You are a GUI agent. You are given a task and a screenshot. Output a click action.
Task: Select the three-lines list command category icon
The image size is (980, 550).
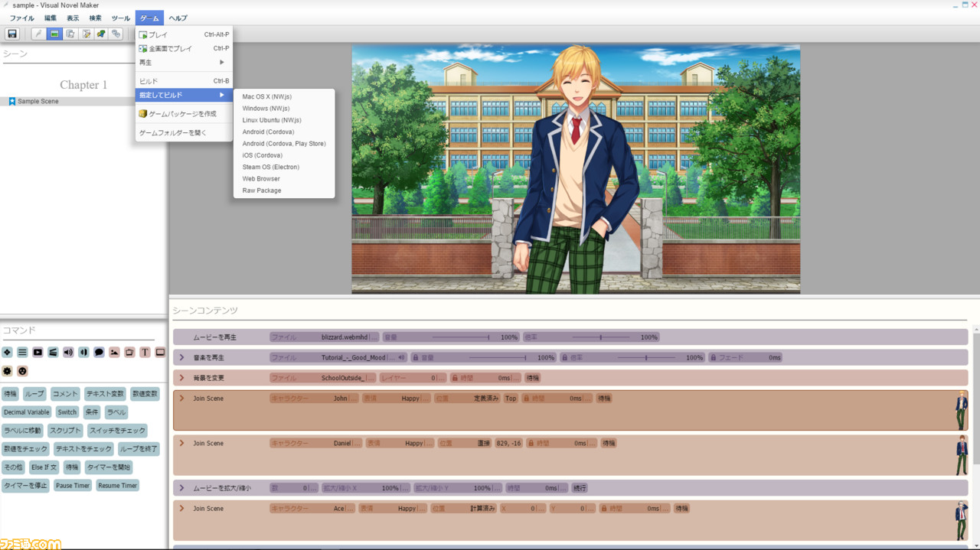[22, 352]
